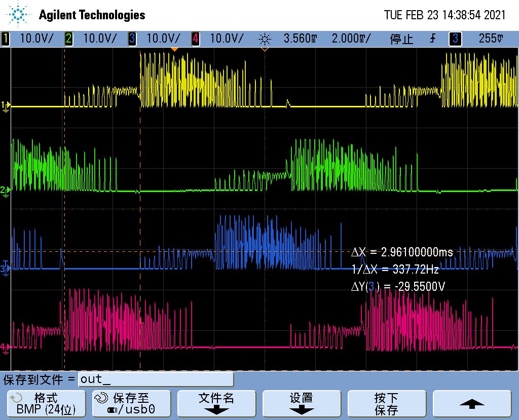Image resolution: width=519 pixels, height=420 pixels.
Task: Click the rising edge trigger slope icon
Action: tap(433, 39)
